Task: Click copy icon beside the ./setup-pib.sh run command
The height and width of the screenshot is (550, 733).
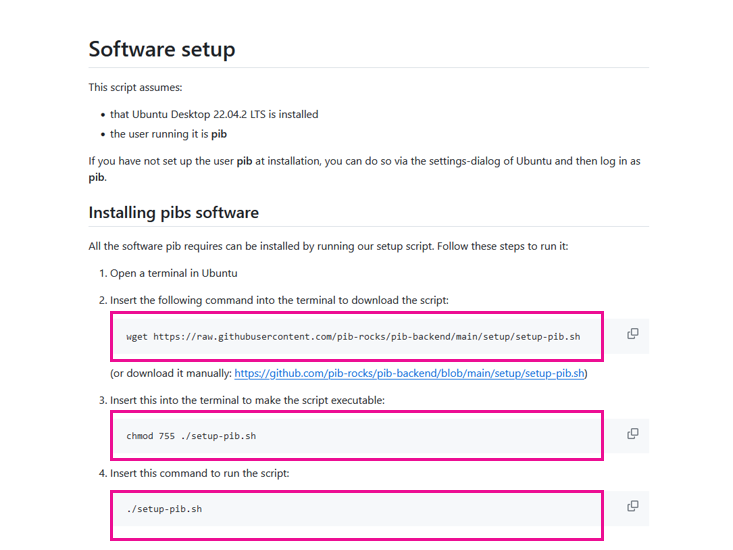Action: 632,506
